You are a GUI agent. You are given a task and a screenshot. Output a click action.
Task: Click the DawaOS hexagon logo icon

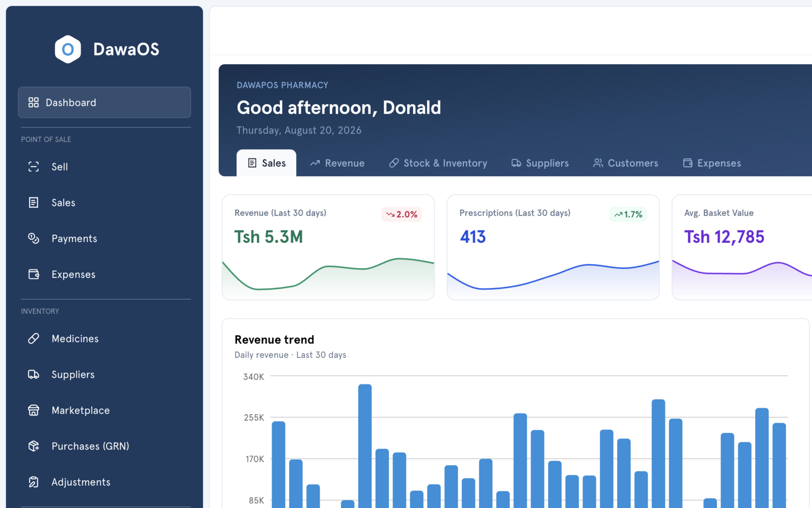(68, 49)
